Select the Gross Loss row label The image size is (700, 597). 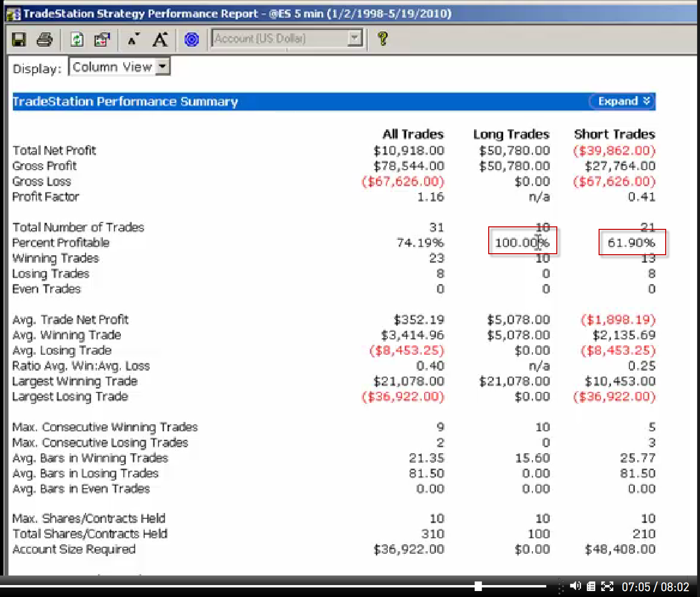(42, 181)
